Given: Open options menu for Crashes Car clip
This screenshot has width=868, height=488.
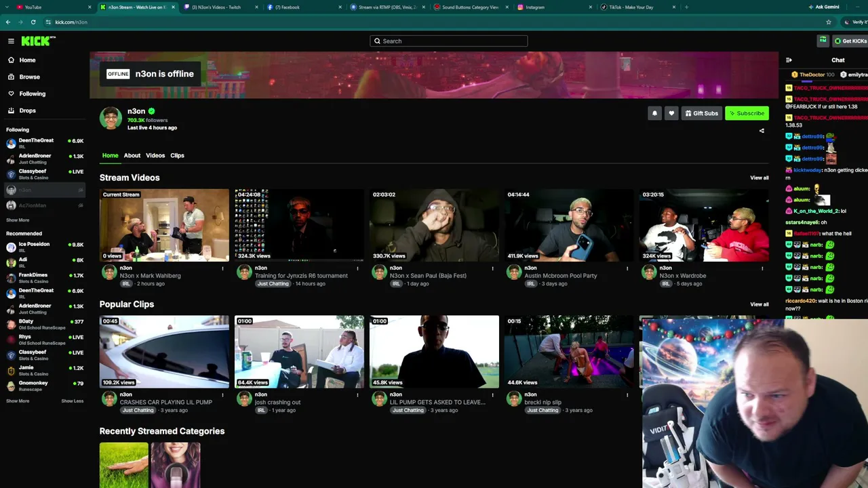Looking at the screenshot, I should (222, 395).
